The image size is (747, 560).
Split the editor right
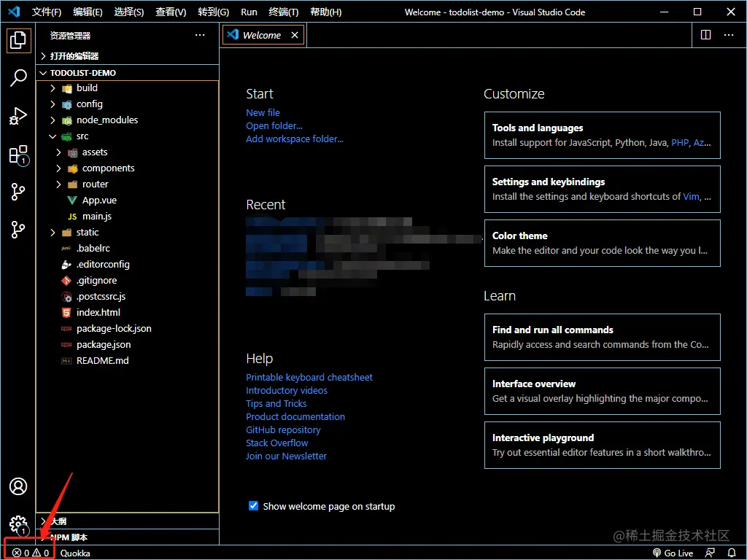point(705,35)
